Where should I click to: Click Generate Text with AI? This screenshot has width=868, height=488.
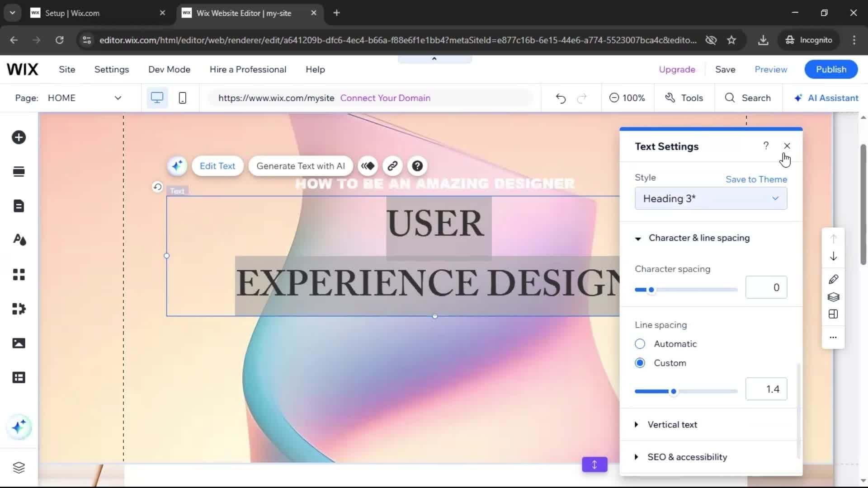click(x=301, y=166)
